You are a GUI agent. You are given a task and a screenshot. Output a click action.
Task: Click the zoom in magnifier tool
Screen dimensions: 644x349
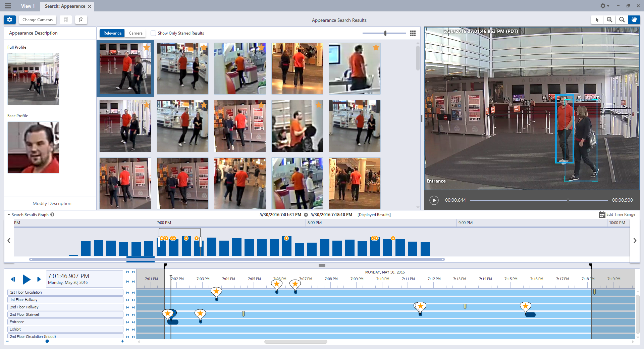click(609, 20)
